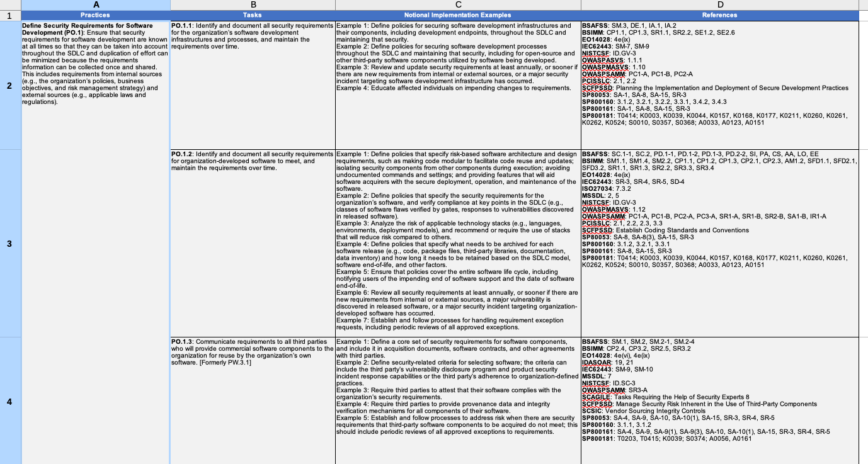Select row 2 header
Image resolution: width=868 pixels, height=464 pixels.
10,86
